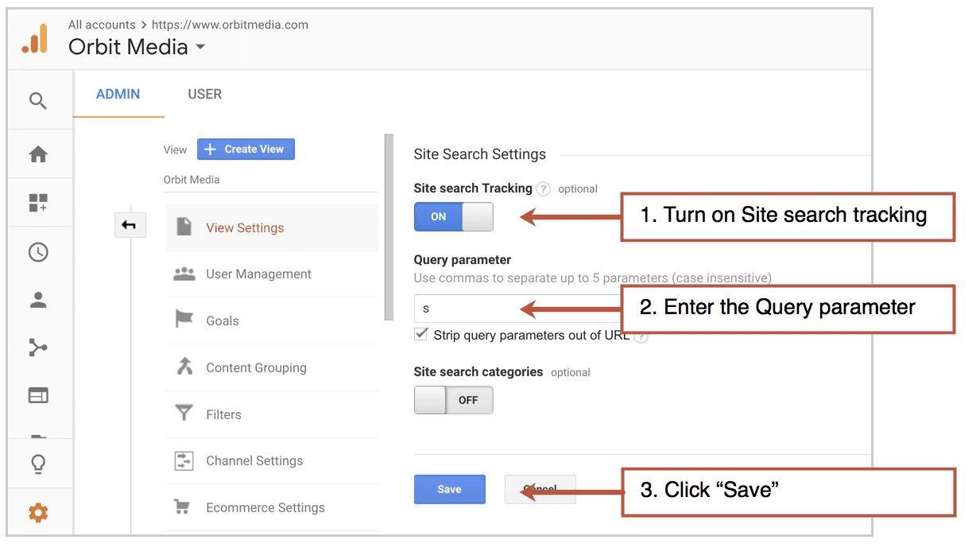Click the search magnifier icon in sidebar

coord(38,101)
